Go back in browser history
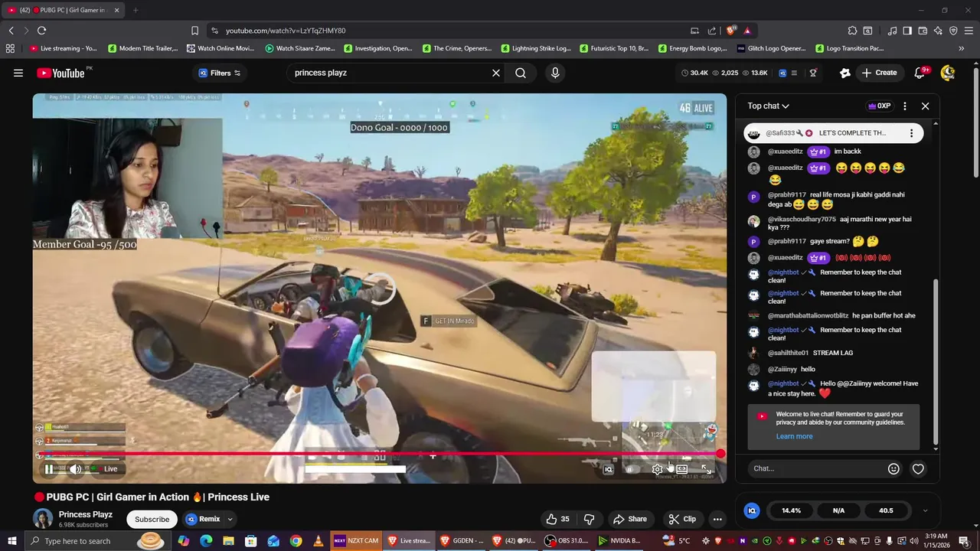Screen dimensions: 980x551 click(11, 31)
